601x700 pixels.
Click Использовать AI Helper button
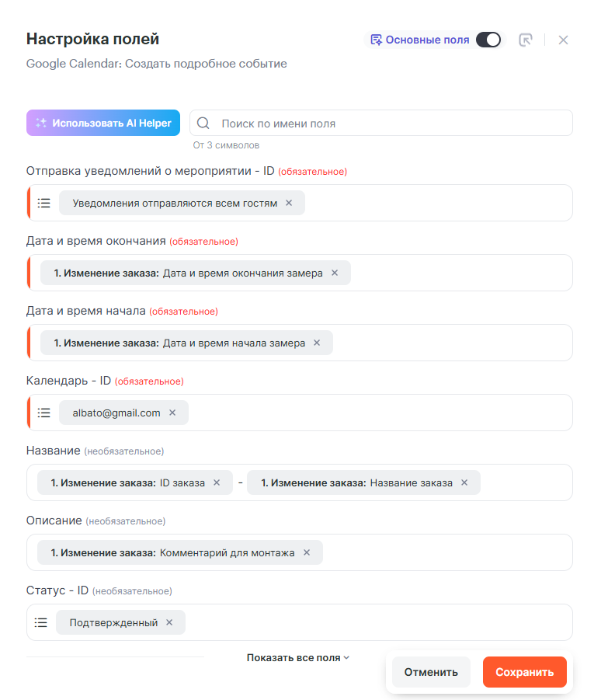[103, 123]
